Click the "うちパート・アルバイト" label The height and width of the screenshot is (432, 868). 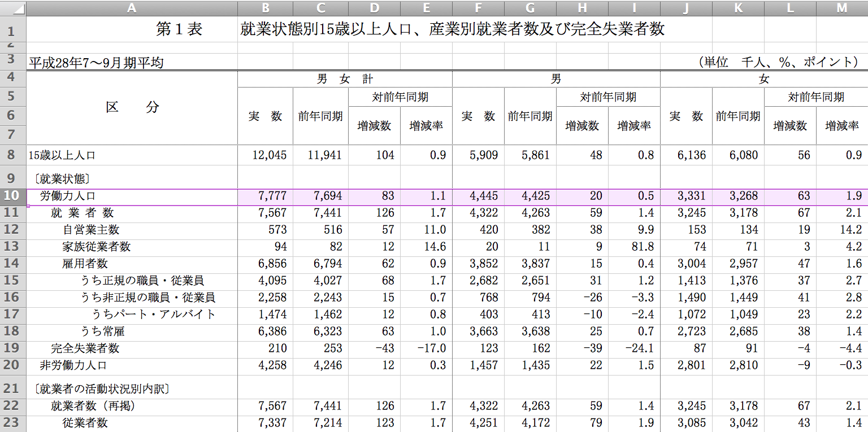[154, 315]
